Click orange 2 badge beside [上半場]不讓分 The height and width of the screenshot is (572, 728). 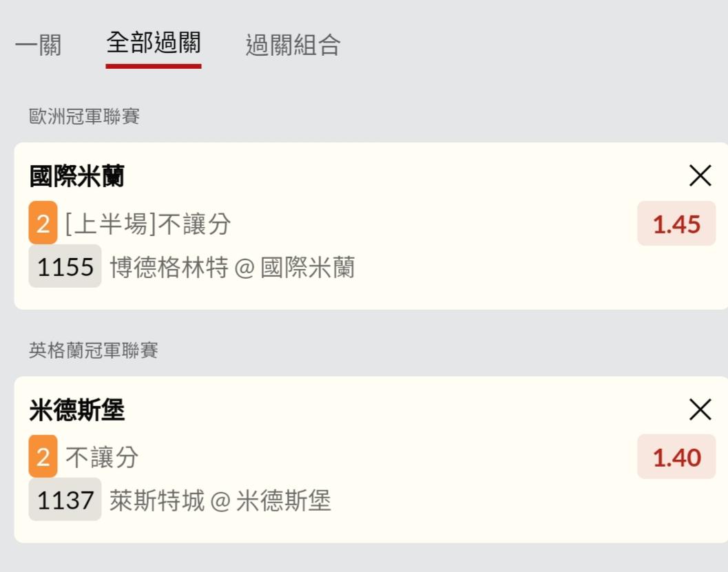coord(43,223)
